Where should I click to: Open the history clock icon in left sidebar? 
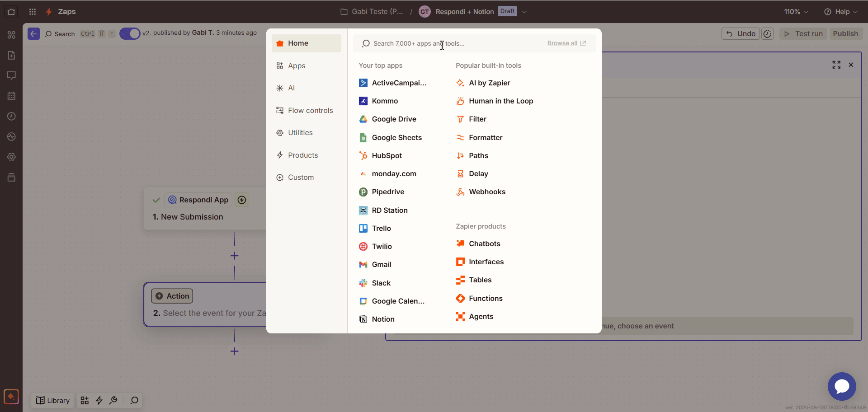click(x=11, y=117)
